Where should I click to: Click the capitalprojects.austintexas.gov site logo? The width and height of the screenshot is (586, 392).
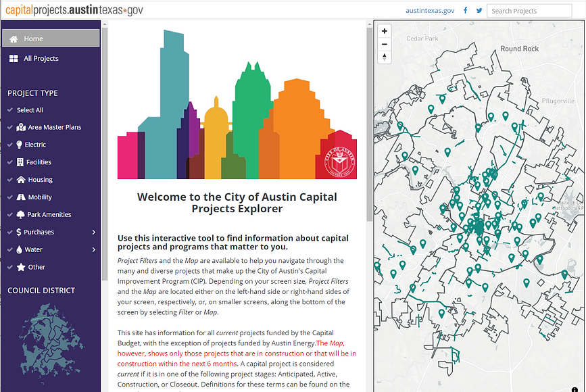click(x=74, y=9)
